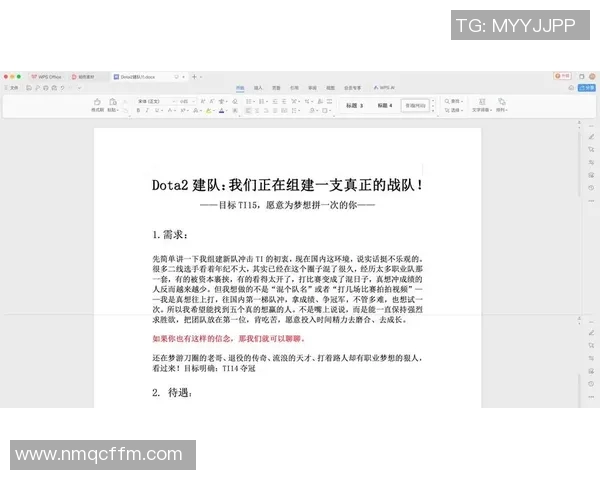Screen dimensions: 600x480
Task: Pick the text highlight color
Action: [208, 110]
